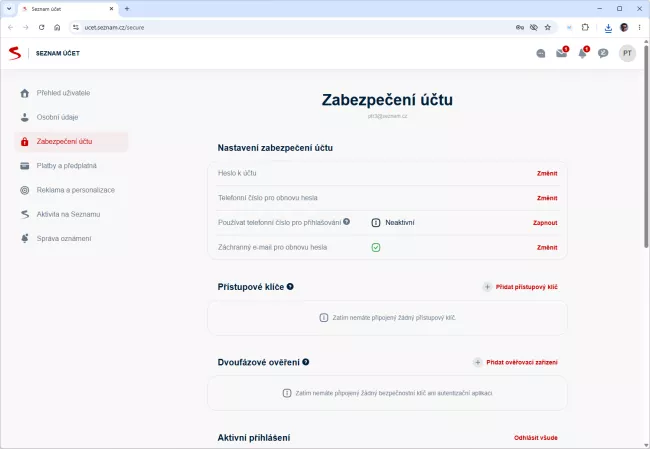Open the email envelope icon with badge
Viewport: 650px width, 449px height.
pyautogui.click(x=562, y=53)
